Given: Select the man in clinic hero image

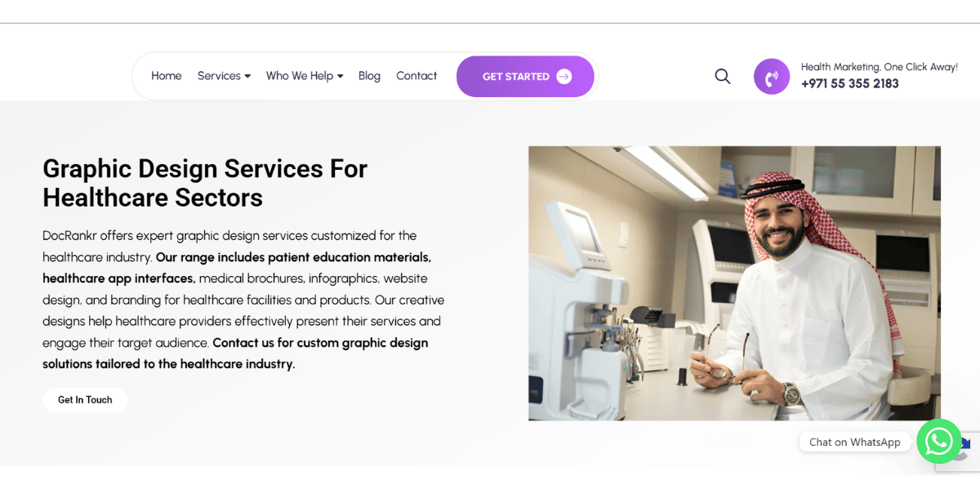Looking at the screenshot, I should [734, 283].
